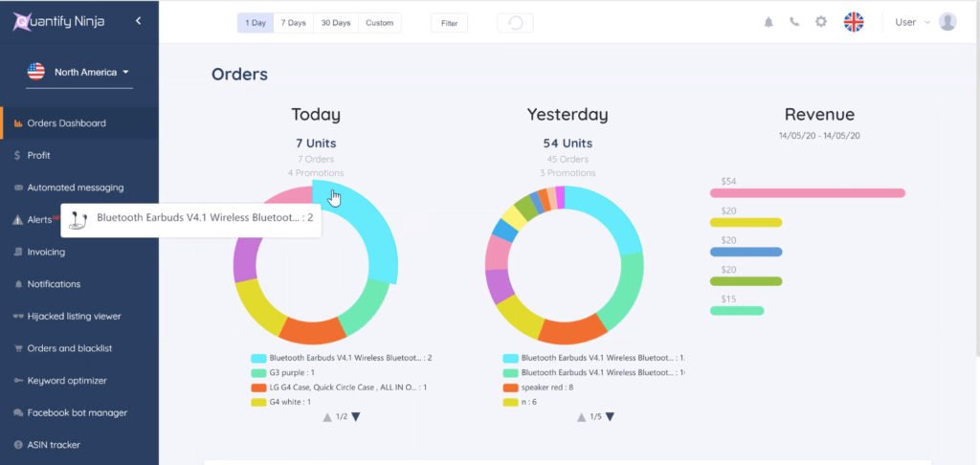This screenshot has height=465, width=980.
Task: Click the user avatar icon
Action: coord(947,22)
